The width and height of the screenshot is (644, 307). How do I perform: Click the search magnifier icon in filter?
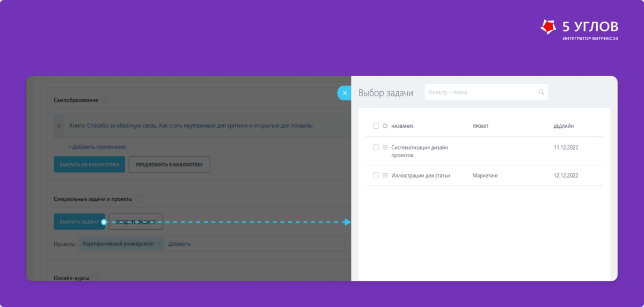point(541,92)
